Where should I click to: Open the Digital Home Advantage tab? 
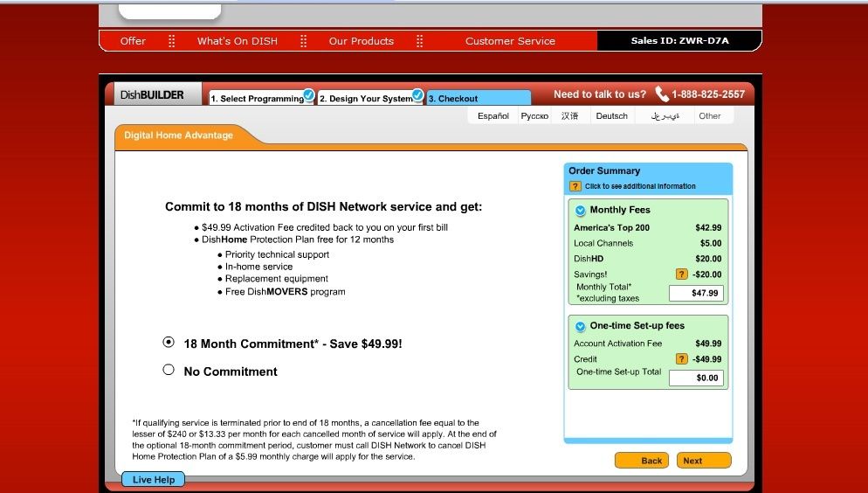(179, 135)
